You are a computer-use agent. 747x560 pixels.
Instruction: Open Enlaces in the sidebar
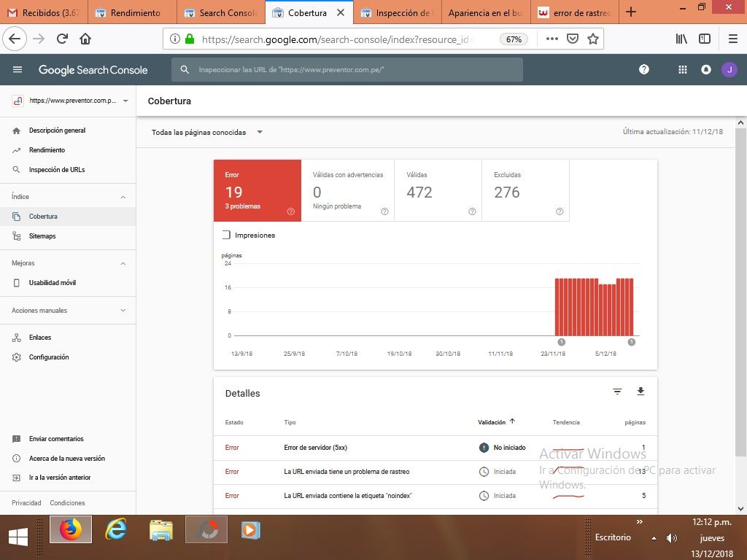tap(68, 338)
